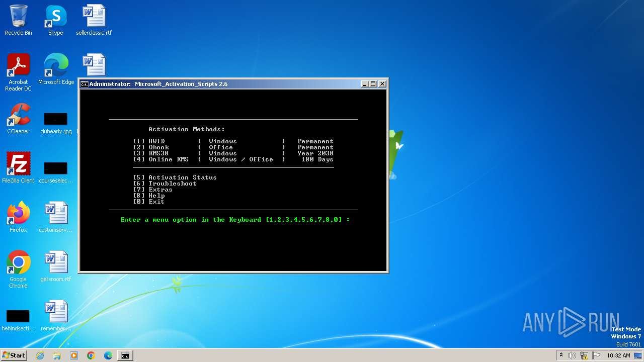This screenshot has width=644, height=362.
Task: Open Windows Explorer from taskbar
Action: (57, 355)
